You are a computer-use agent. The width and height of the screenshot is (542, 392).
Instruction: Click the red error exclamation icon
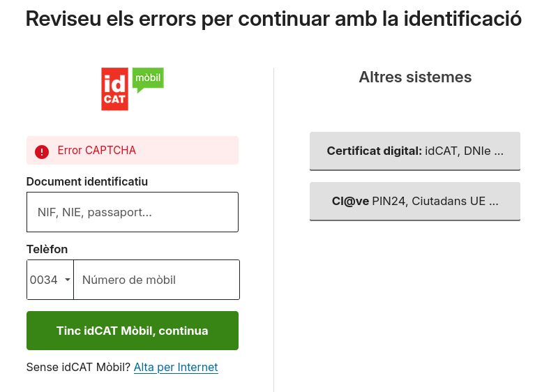[42, 151]
